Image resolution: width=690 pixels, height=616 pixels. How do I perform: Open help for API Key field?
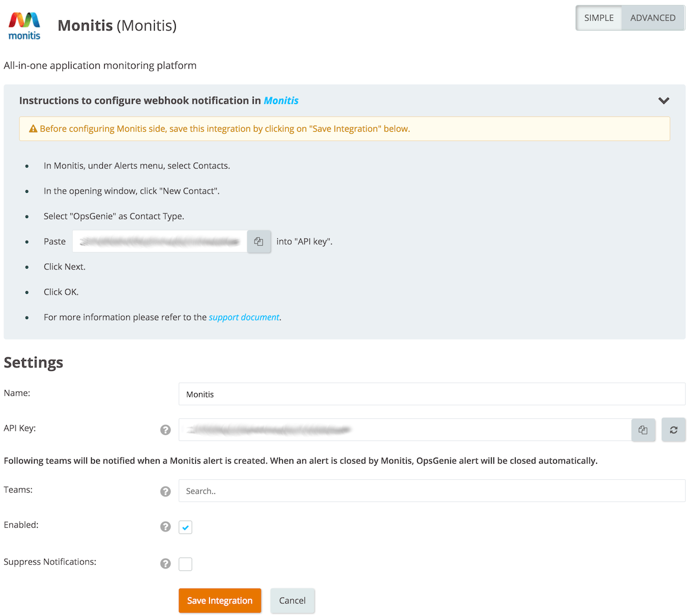tap(166, 430)
